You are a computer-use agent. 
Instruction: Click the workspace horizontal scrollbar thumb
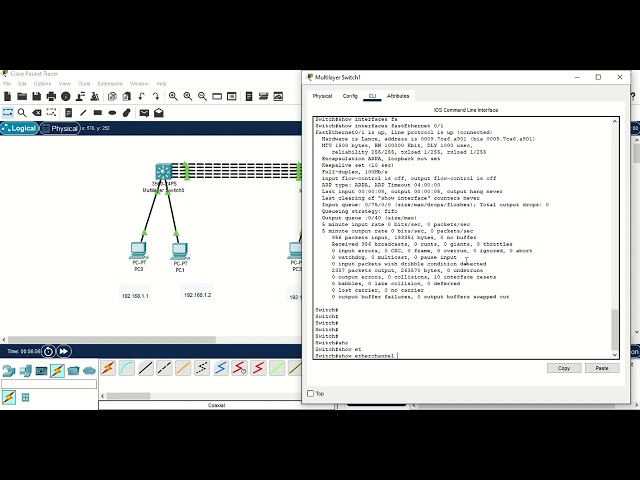pyautogui.click(x=111, y=340)
